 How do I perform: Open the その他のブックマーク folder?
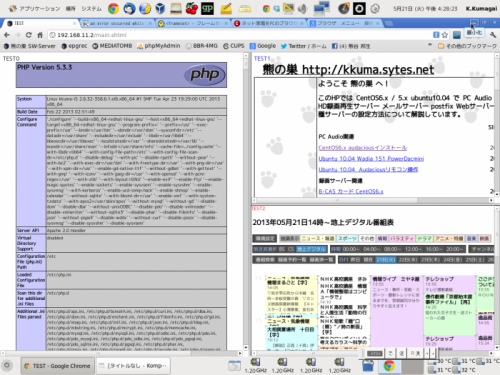click(467, 46)
